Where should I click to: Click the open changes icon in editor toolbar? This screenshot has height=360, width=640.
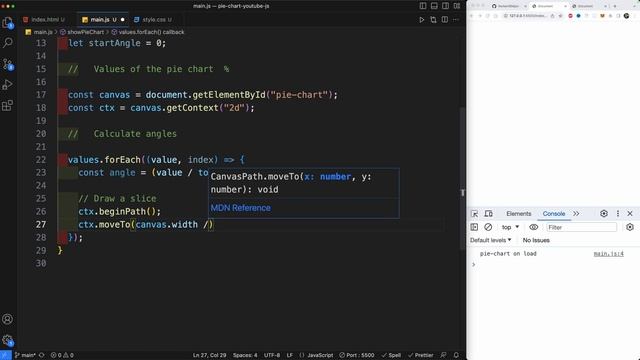coord(433,20)
